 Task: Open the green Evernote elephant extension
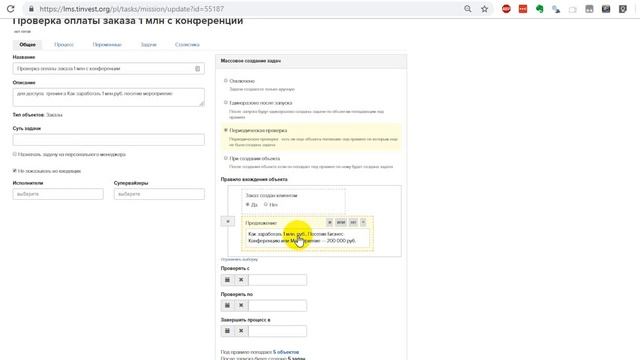[x=540, y=9]
